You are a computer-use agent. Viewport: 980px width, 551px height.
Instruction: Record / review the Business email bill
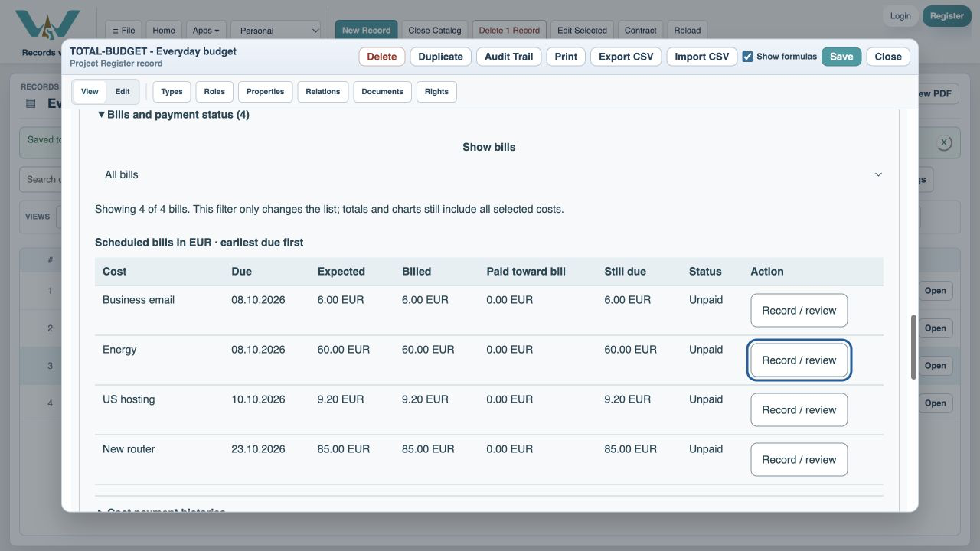tap(799, 311)
